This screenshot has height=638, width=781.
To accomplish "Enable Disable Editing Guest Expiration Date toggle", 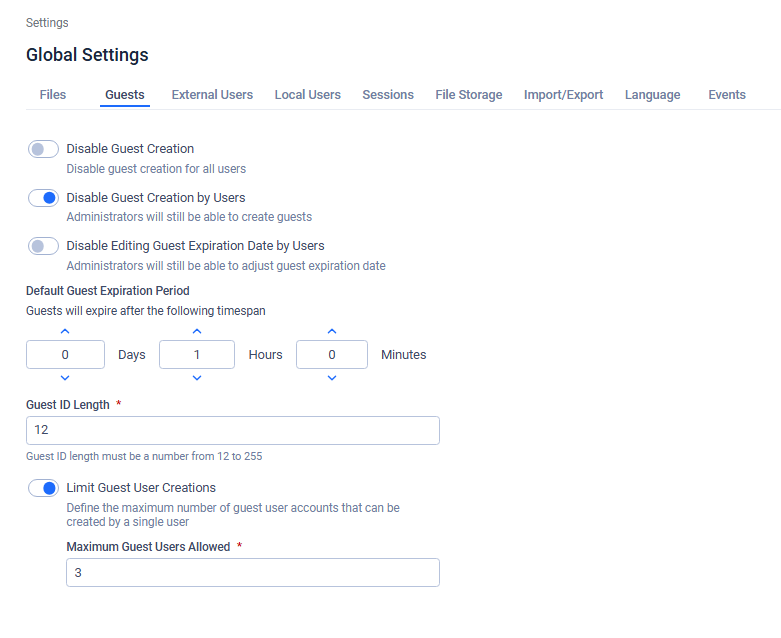I will pyautogui.click(x=43, y=246).
